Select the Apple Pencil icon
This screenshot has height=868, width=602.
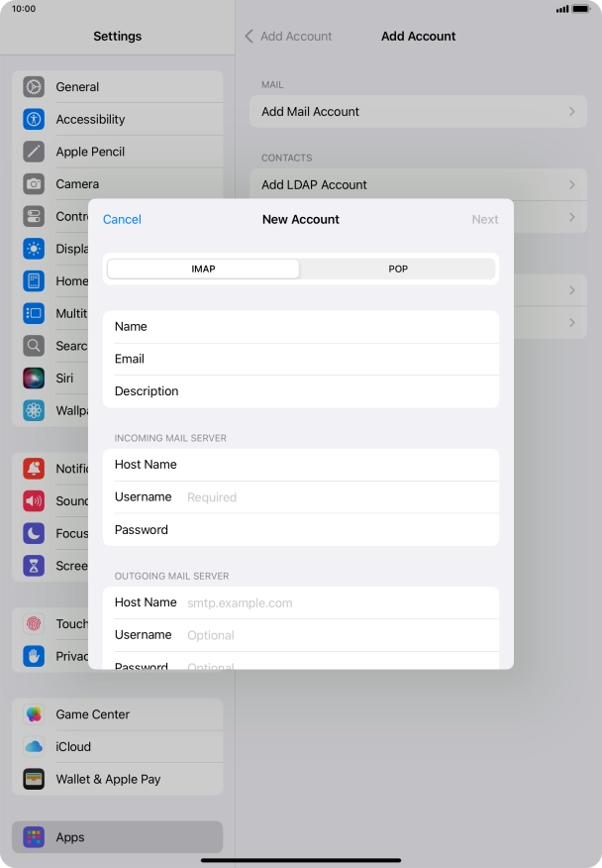click(x=35, y=152)
